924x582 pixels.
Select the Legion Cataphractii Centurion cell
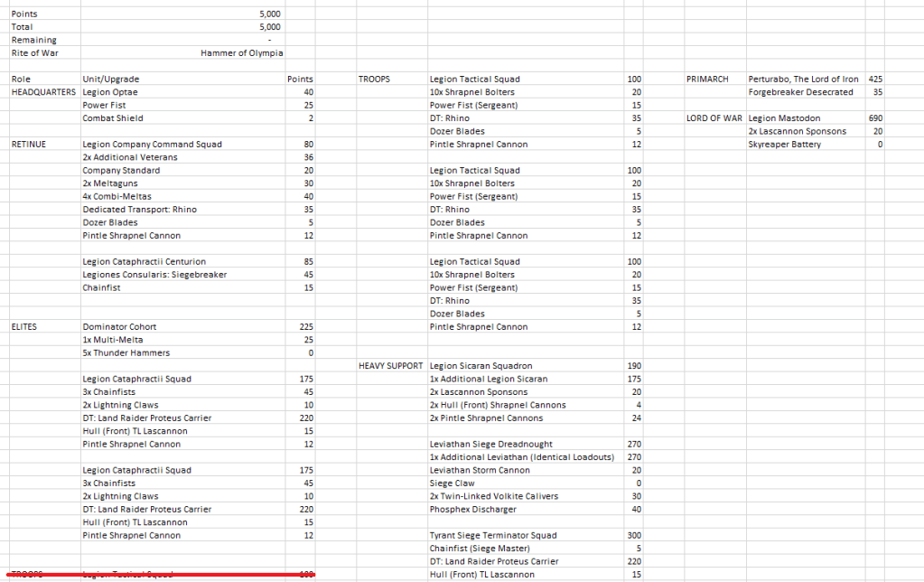[x=144, y=262]
